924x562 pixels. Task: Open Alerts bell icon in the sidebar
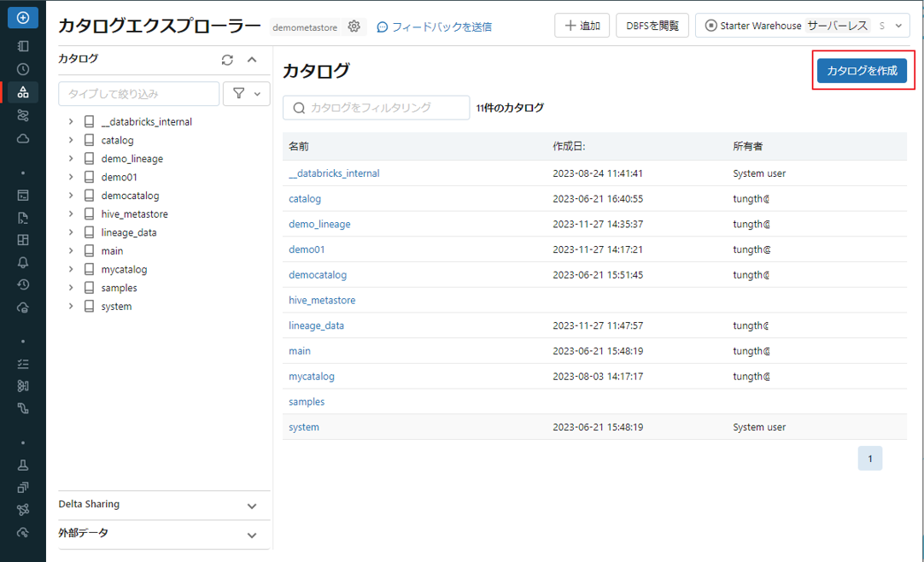point(23,262)
